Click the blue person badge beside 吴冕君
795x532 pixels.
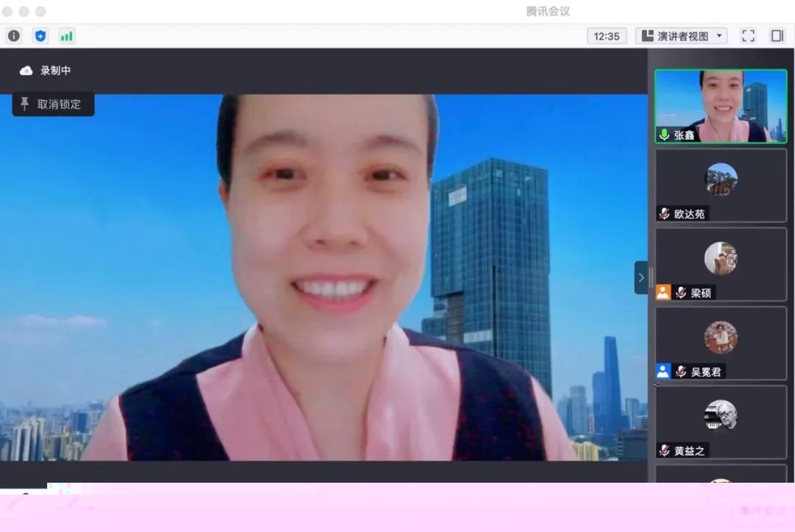click(663, 372)
